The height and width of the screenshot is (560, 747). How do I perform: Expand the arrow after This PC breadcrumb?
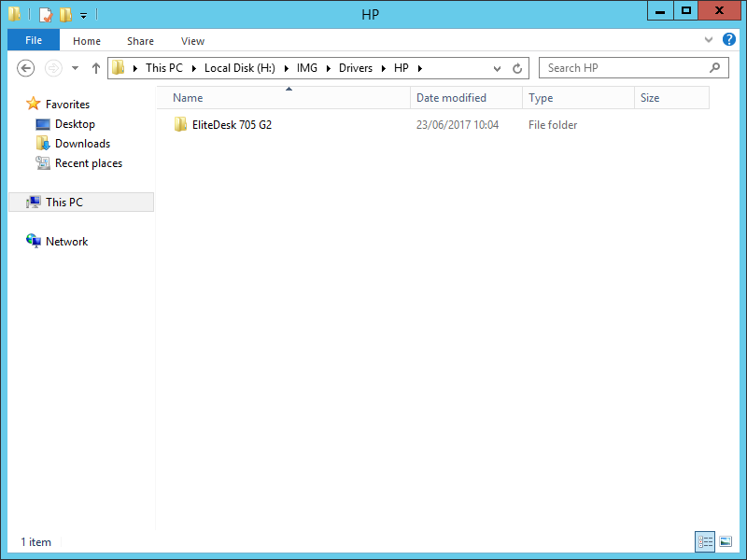[194, 68]
